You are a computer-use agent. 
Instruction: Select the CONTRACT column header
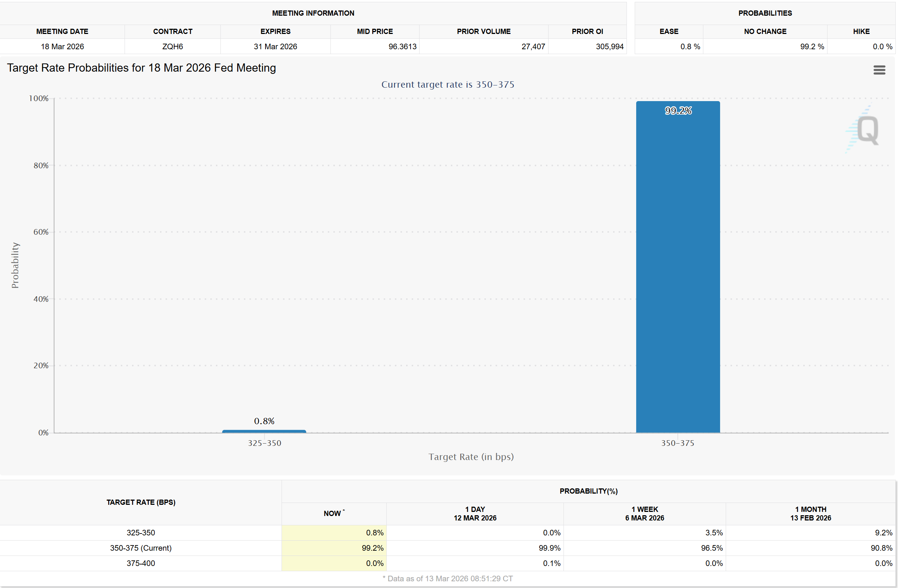click(172, 31)
